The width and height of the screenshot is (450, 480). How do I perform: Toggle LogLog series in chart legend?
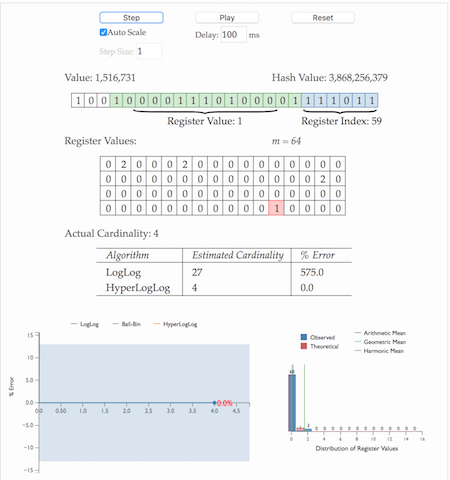click(x=85, y=324)
